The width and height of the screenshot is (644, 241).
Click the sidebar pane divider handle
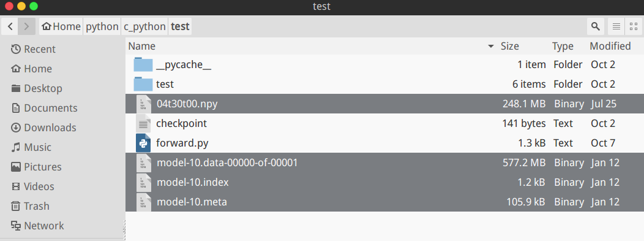pyautogui.click(x=123, y=227)
